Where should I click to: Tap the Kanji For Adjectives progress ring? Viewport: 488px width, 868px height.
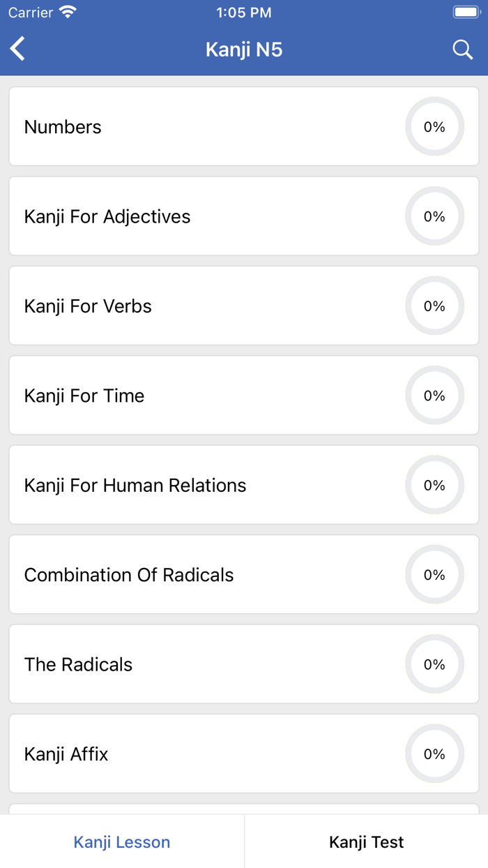tap(434, 216)
